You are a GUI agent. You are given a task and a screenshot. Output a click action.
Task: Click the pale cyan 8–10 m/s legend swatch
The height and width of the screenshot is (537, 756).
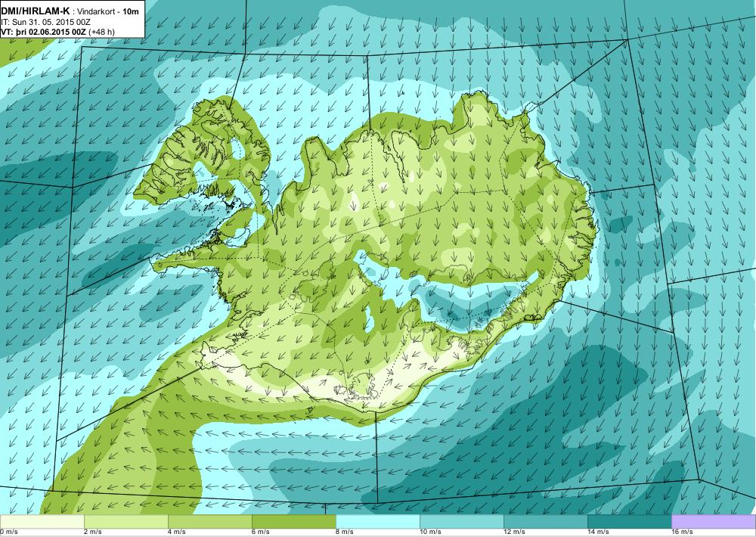point(378,521)
